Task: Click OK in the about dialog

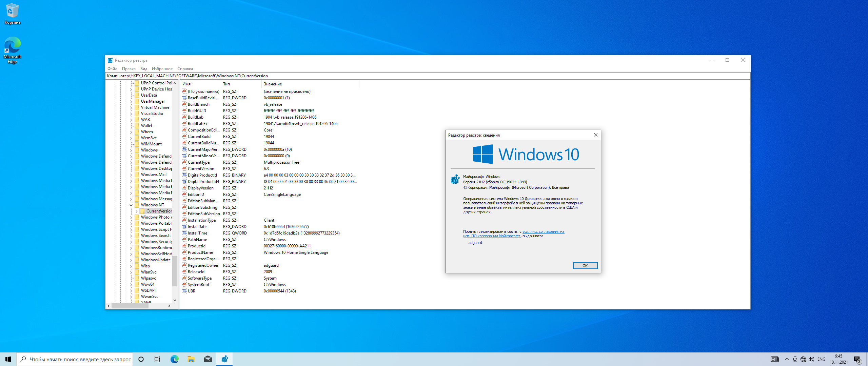Action: pos(585,266)
